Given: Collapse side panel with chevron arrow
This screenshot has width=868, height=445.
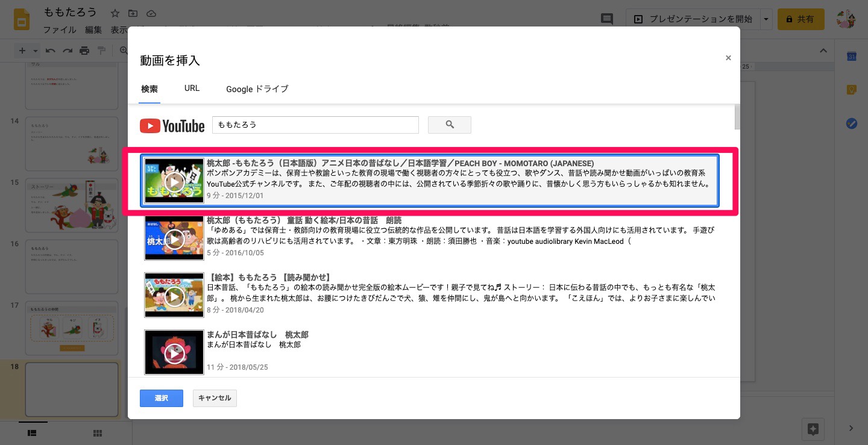Looking at the screenshot, I should coord(851,428).
